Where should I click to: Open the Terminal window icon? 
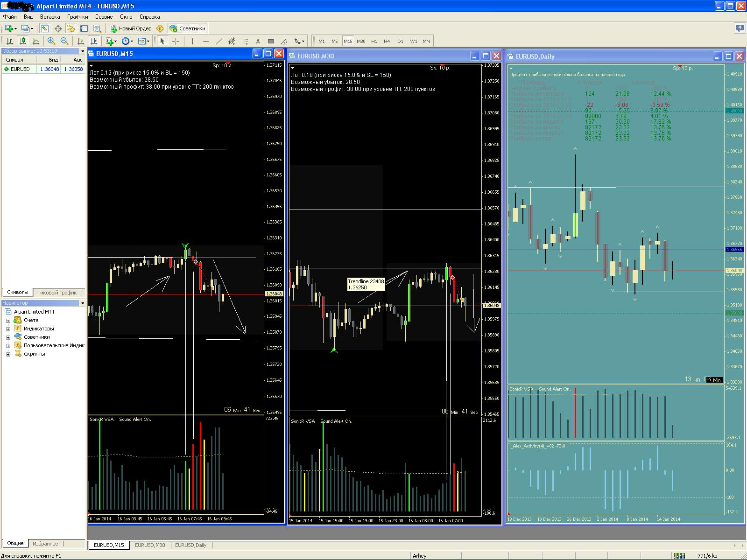(84, 28)
